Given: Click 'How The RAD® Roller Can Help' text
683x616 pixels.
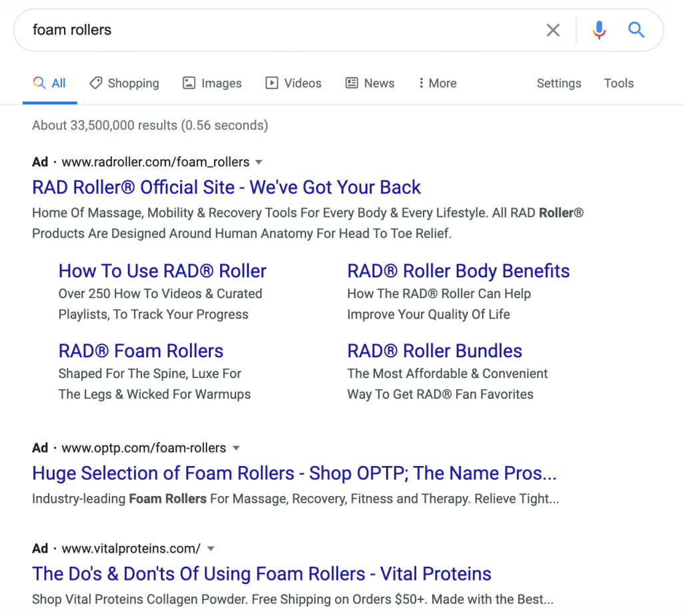Looking at the screenshot, I should (x=439, y=294).
